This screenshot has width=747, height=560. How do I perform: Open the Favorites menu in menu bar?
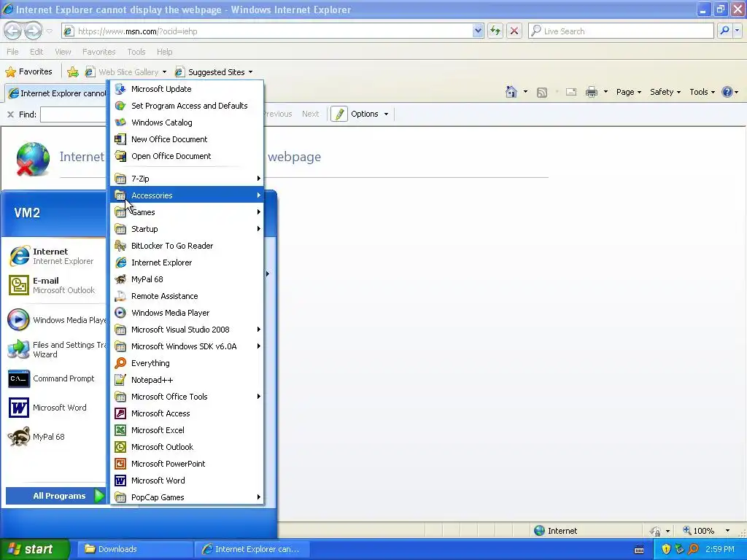tap(99, 52)
